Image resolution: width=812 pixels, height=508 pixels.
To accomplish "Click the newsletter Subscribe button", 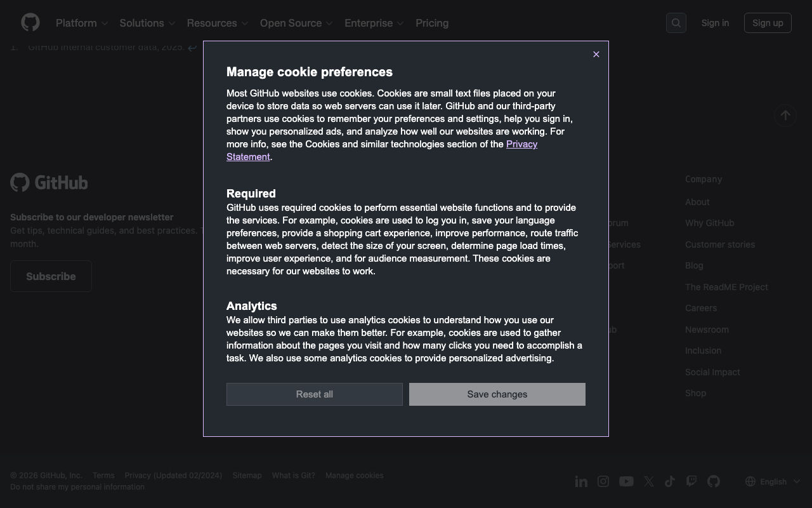I will tap(51, 276).
